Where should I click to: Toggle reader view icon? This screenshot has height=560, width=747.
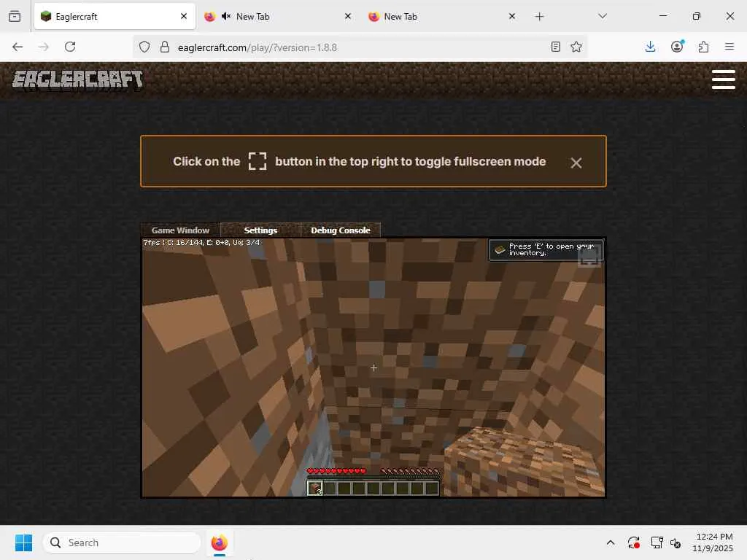coord(555,47)
